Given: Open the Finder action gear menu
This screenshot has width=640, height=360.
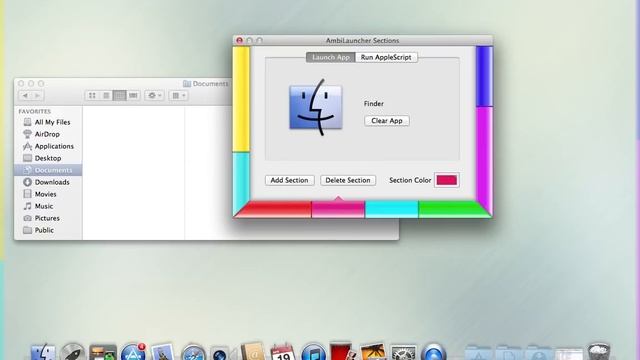Looking at the screenshot, I should (x=154, y=96).
